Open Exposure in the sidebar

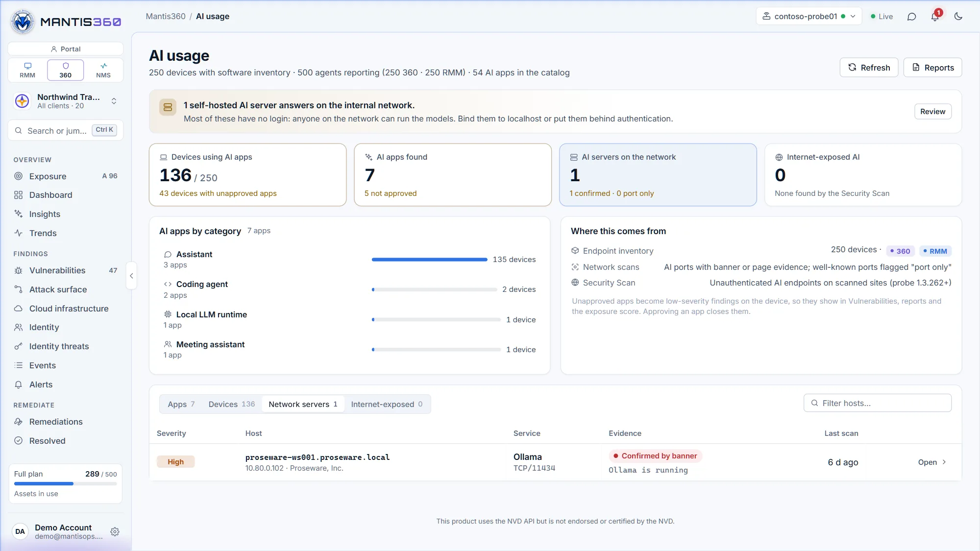66,176
